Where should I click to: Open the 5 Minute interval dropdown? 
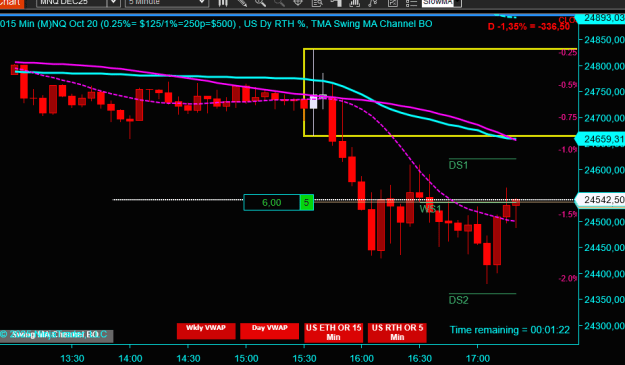pos(167,3)
